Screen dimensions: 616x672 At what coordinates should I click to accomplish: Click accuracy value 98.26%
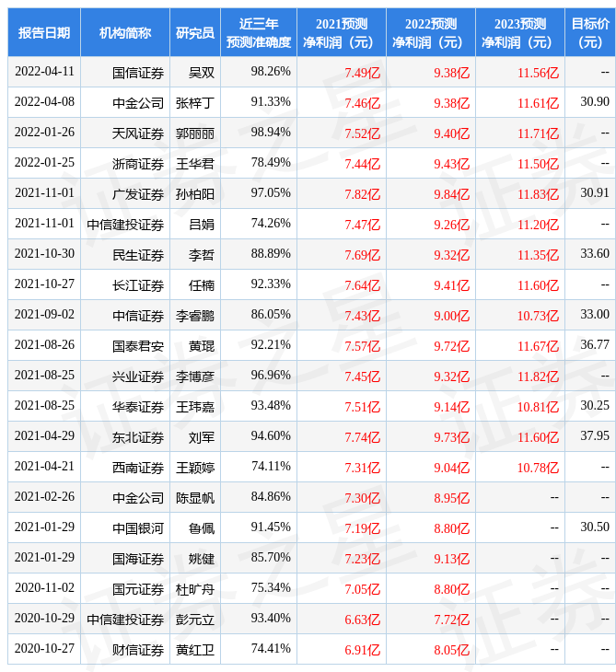(271, 72)
